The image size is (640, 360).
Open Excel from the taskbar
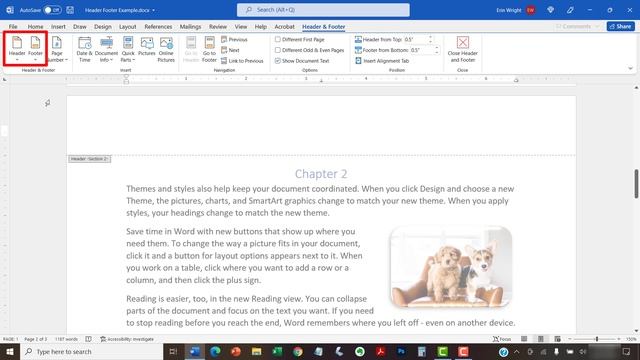[277, 351]
